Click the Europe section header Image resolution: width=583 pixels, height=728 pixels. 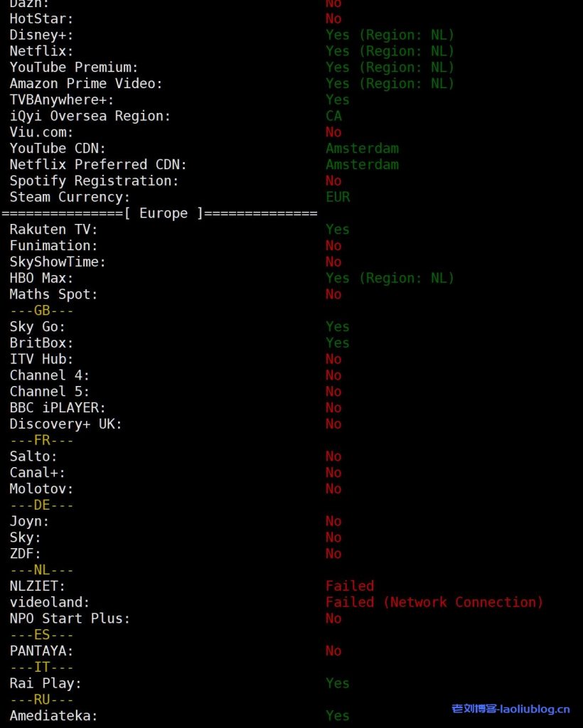point(164,213)
